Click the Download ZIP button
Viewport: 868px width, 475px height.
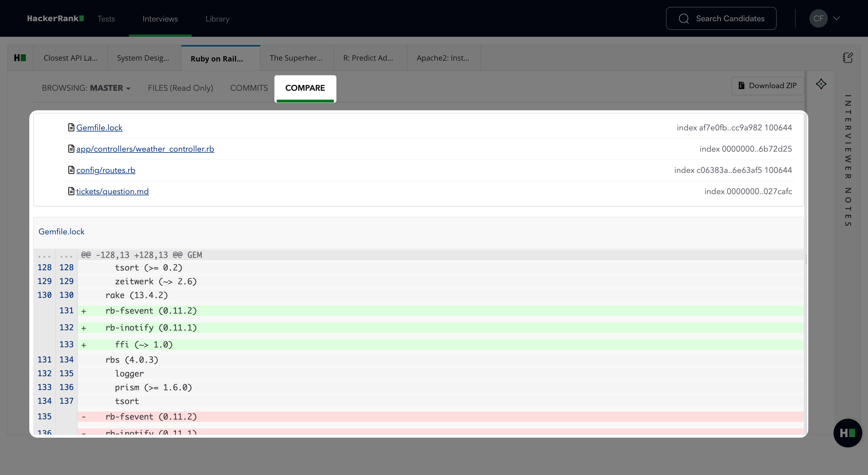767,86
